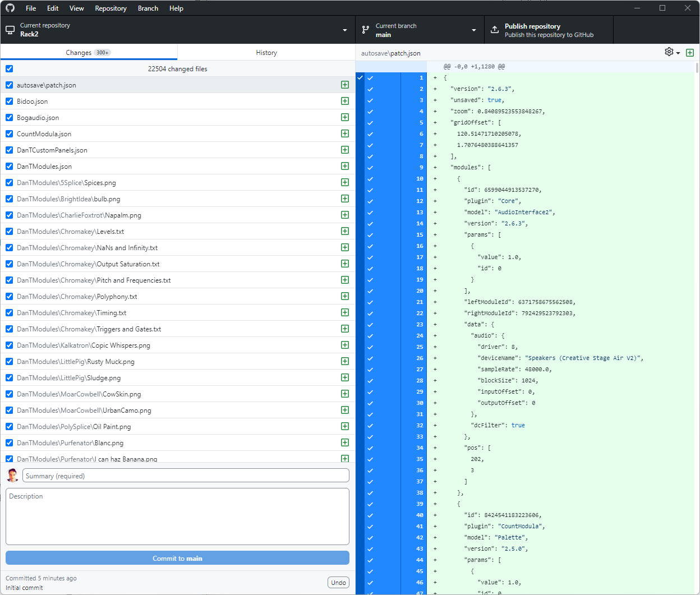Select Output Saturation.txt file row

[x=177, y=264]
